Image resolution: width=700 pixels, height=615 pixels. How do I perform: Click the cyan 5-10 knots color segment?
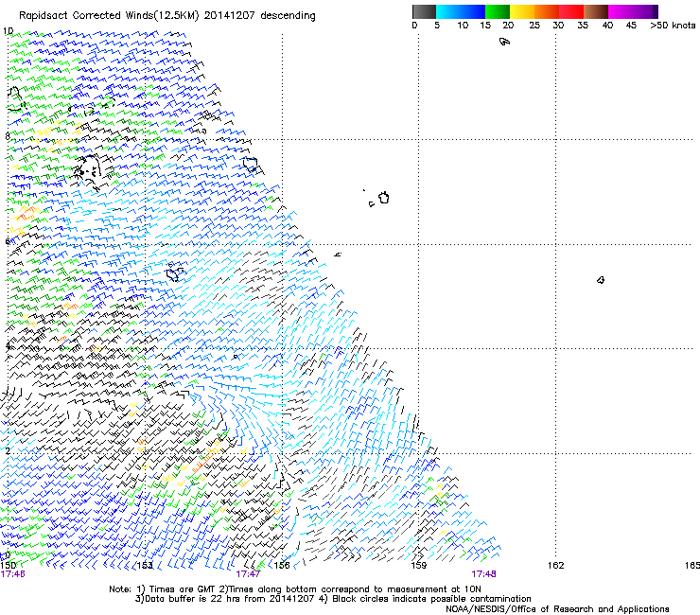coord(448,11)
